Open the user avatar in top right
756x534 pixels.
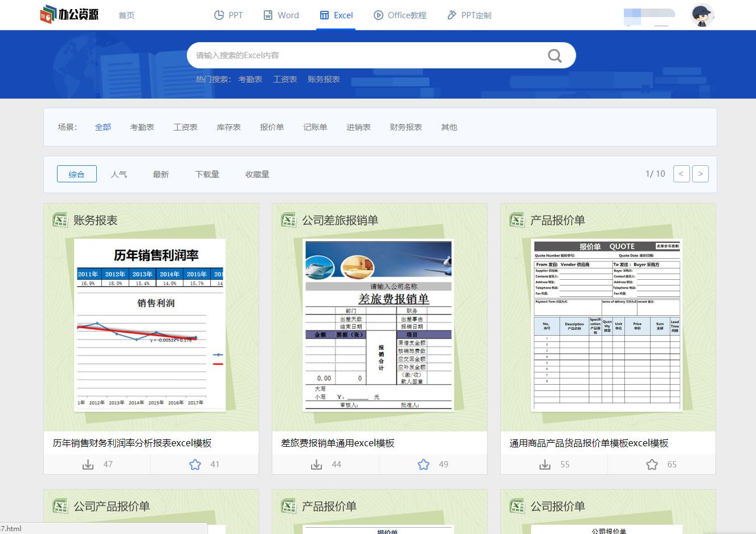[x=702, y=15]
